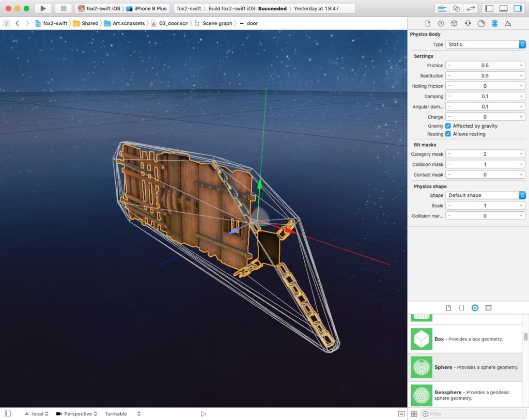Viewport: 529px width, 420px height.
Task: Run the project with the Play button
Action: pos(43,8)
